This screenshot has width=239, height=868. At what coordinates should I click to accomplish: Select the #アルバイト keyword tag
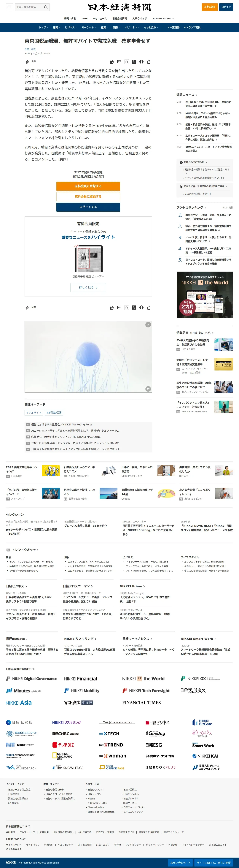coord(34,413)
